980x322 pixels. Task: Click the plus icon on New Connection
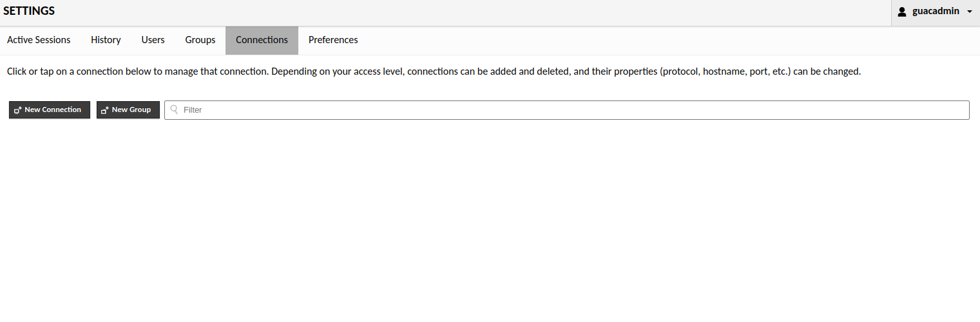coord(18,110)
